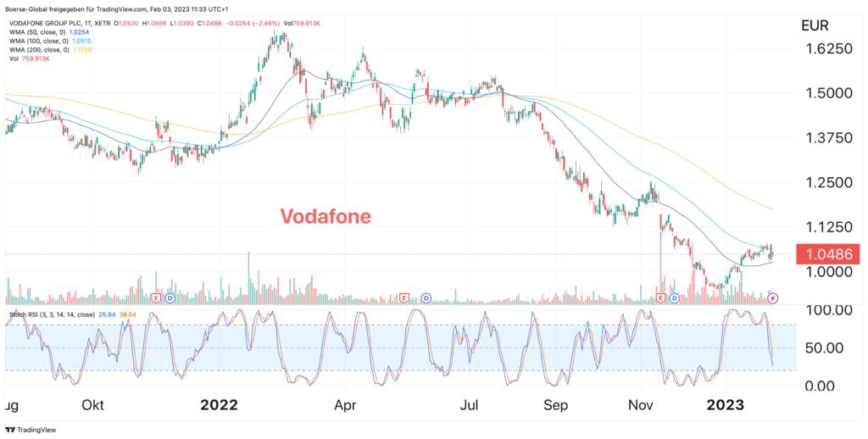Click the 2022 label on the time axis
868x439 pixels.
pos(219,404)
